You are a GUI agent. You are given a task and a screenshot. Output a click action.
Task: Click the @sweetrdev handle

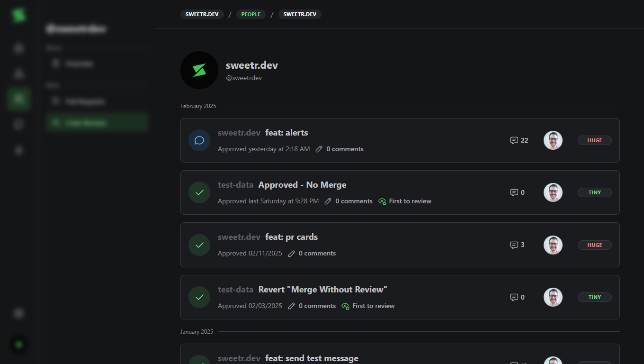(x=244, y=78)
